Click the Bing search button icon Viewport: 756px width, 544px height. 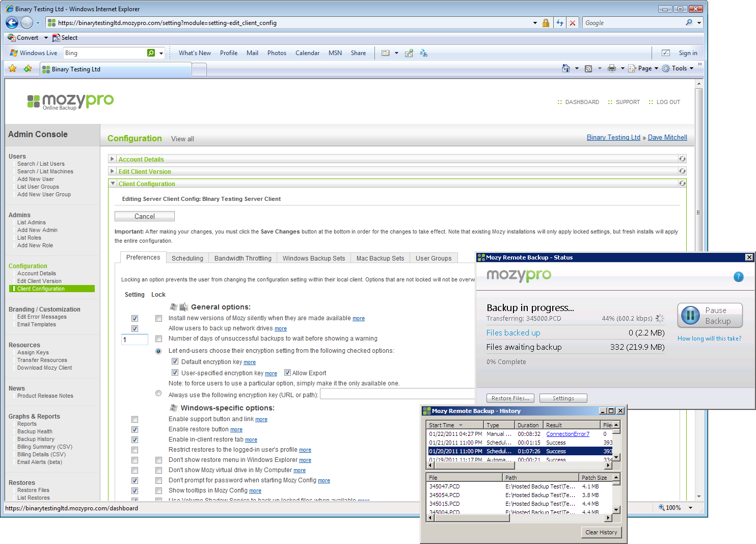tap(151, 53)
